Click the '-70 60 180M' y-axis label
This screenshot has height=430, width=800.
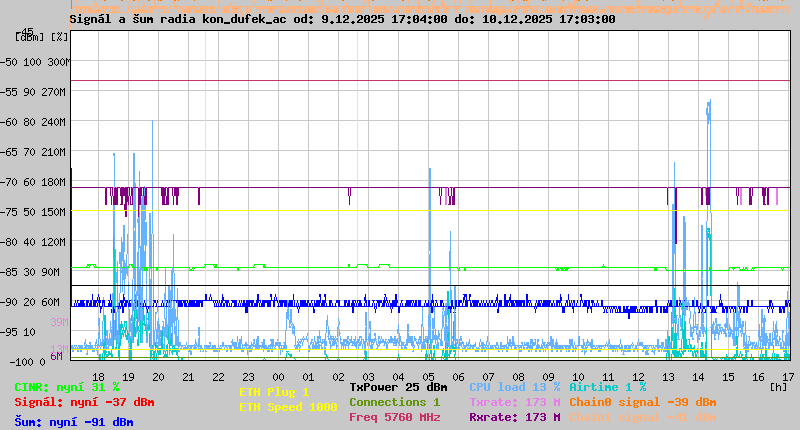[x=35, y=183]
